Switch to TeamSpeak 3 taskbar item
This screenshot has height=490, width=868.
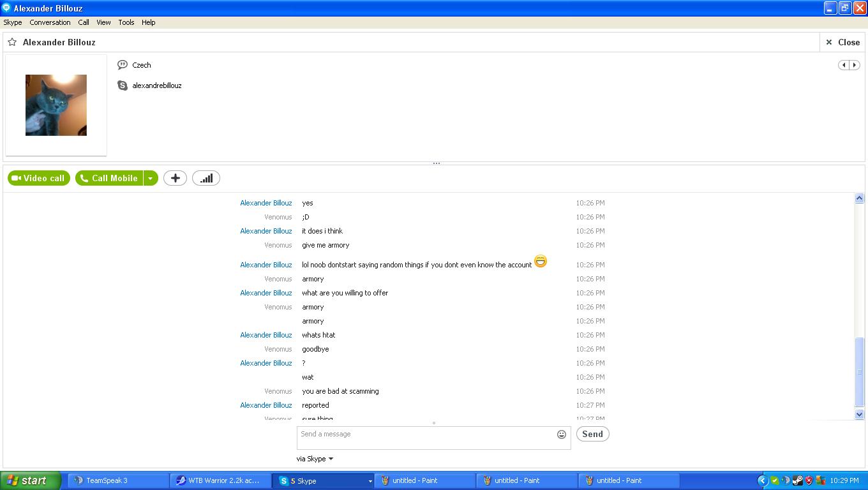(118, 480)
